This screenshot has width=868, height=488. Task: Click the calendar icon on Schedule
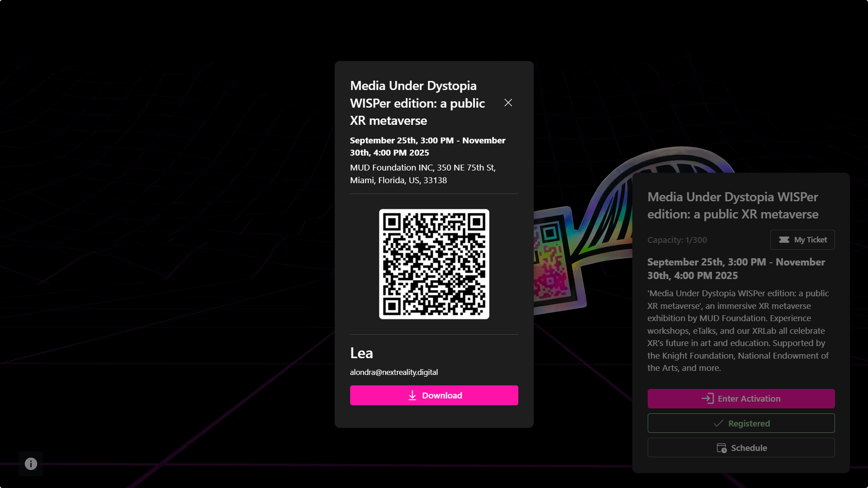click(x=721, y=448)
